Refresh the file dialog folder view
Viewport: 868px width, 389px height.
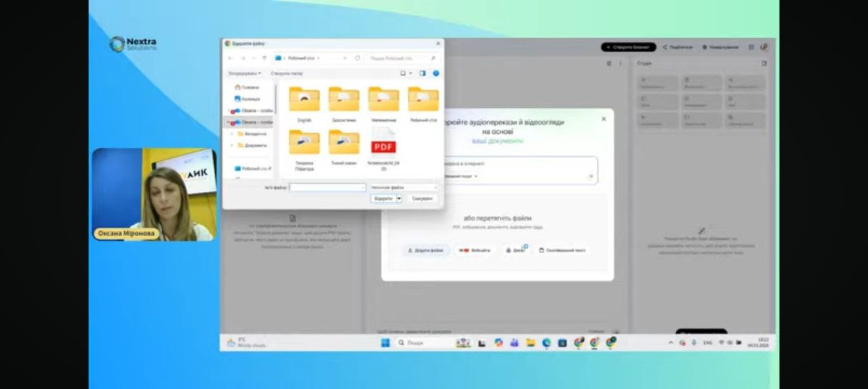[357, 58]
